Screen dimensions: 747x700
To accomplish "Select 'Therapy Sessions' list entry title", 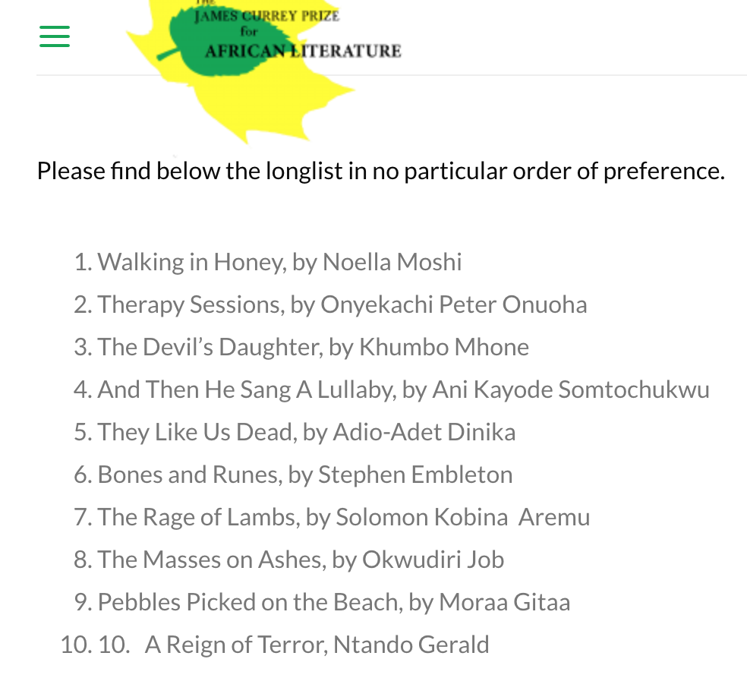I will (x=189, y=304).
